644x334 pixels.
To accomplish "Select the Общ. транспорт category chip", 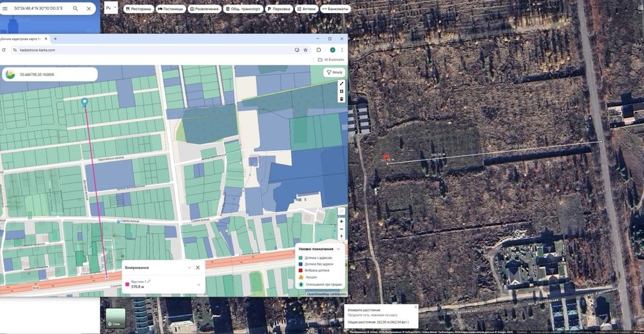I will click(x=243, y=8).
